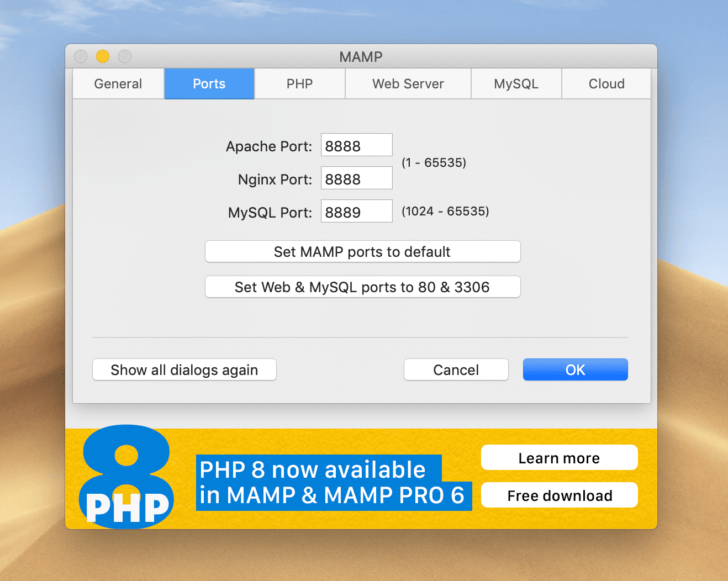Set Web & MySQL ports to 80 & 3306
The width and height of the screenshot is (728, 581).
(362, 287)
